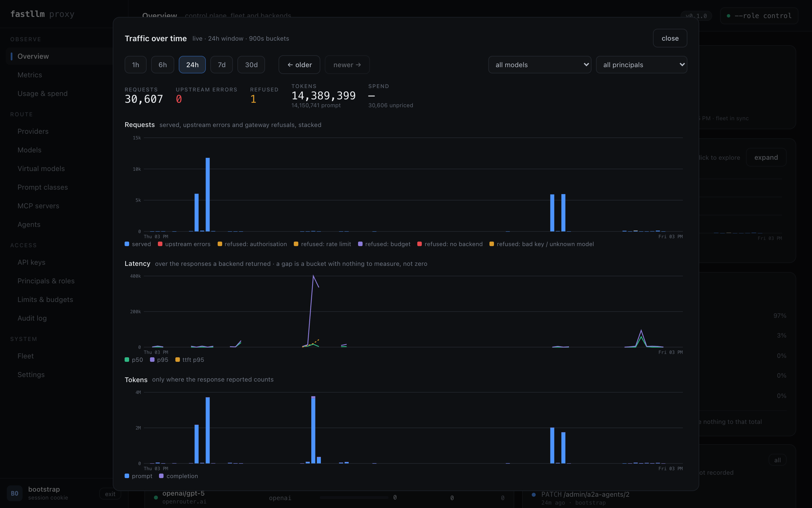Toggle completion tokens legend item
The height and width of the screenshot is (508, 812).
(178, 476)
